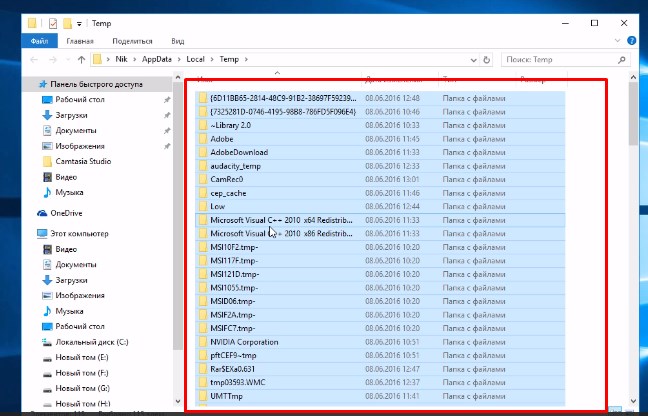Screen dimensions: 648x416
Task: Expand the ribbon with the chevron
Action: tap(617, 40)
